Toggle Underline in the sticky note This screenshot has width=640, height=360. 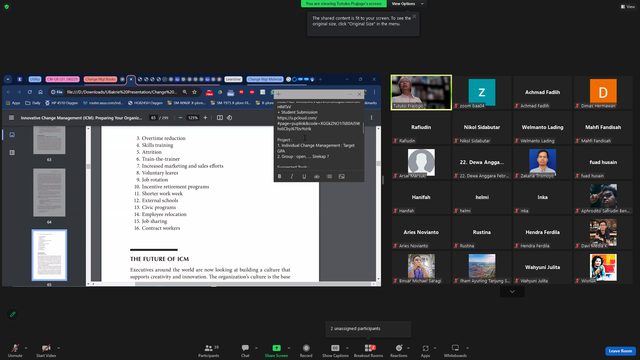(304, 176)
